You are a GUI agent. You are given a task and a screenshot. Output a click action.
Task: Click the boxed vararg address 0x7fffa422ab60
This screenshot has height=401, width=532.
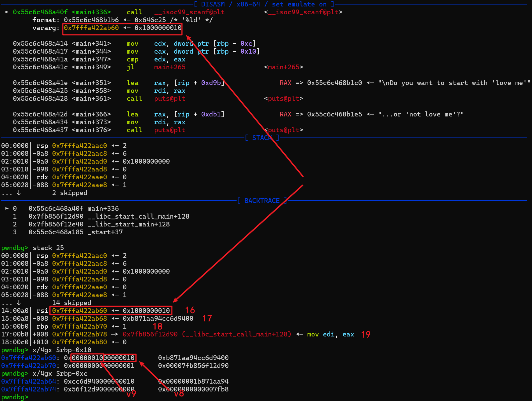click(91, 28)
